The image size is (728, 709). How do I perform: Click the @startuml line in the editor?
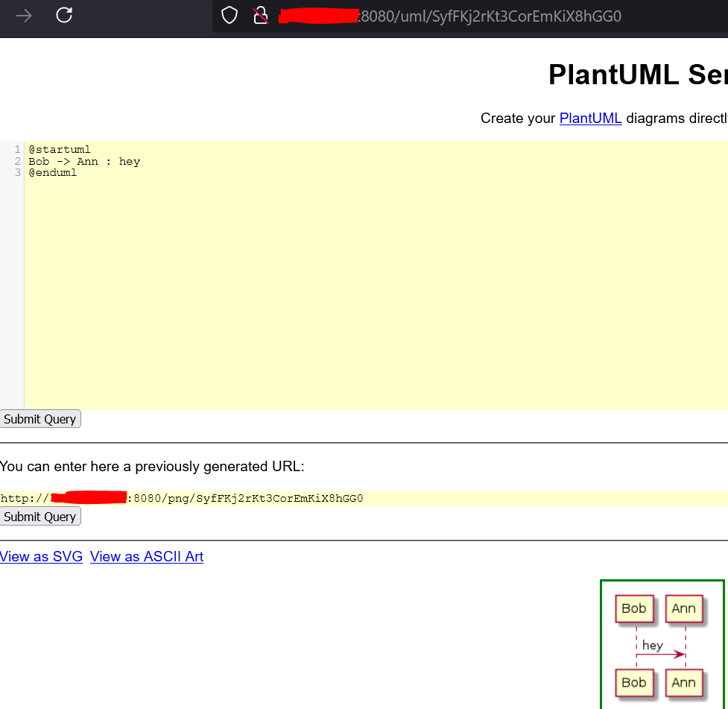pos(60,149)
